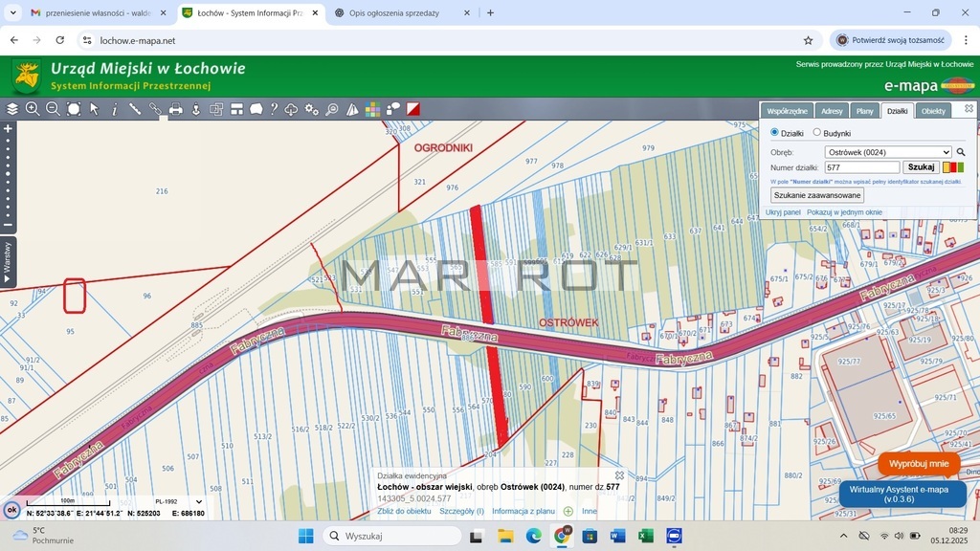Activate the object info 'i' tool
Image resolution: width=980 pixels, height=551 pixels.
pyautogui.click(x=115, y=109)
